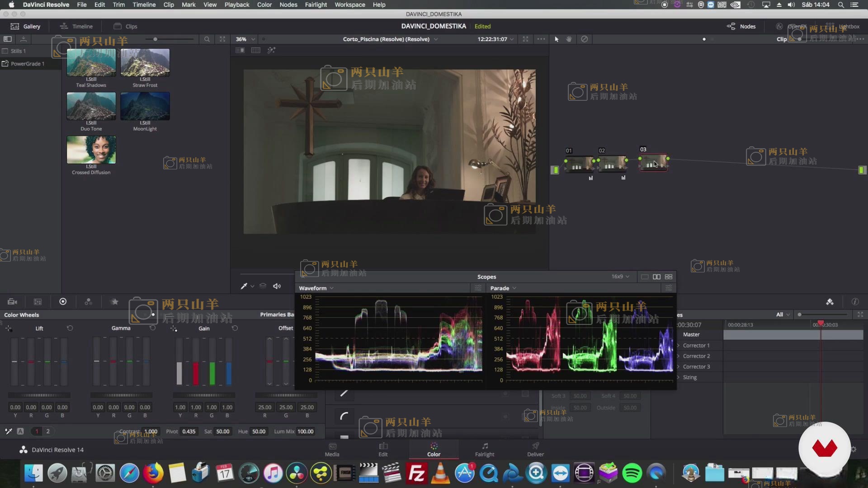Viewport: 868px width, 488px height.
Task: Reset the Gain wheel with its reset icon
Action: [235, 328]
